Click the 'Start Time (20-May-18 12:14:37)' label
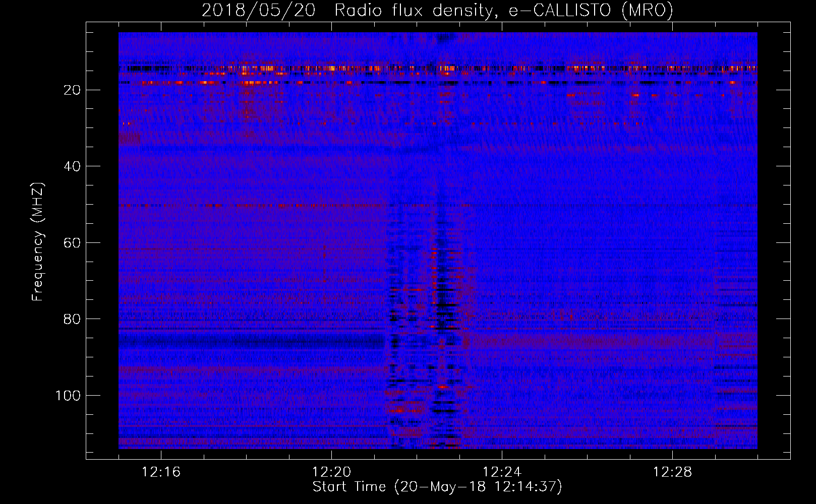 pos(437,487)
